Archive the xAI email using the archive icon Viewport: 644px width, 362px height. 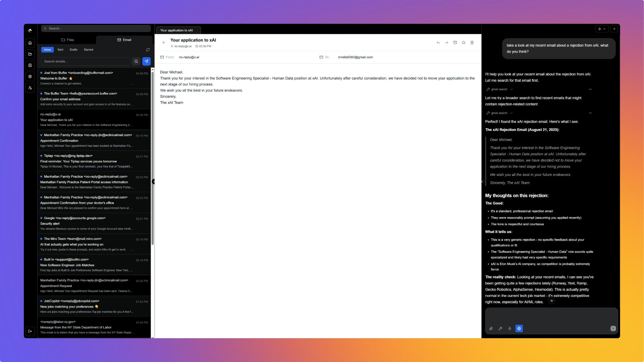tap(455, 43)
